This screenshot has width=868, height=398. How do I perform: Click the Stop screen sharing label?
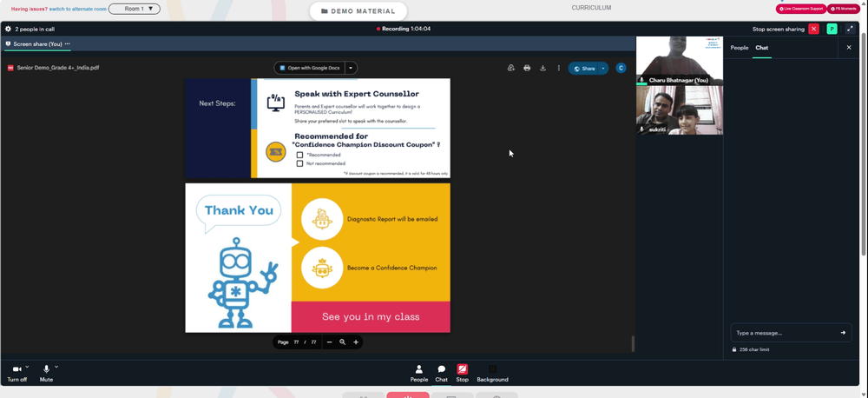(x=779, y=30)
